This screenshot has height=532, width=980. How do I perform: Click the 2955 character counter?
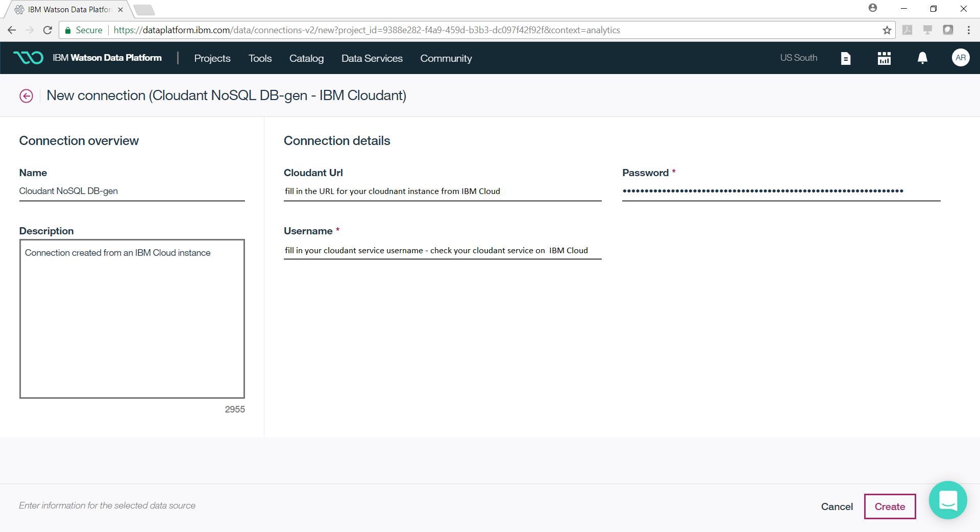coord(235,409)
